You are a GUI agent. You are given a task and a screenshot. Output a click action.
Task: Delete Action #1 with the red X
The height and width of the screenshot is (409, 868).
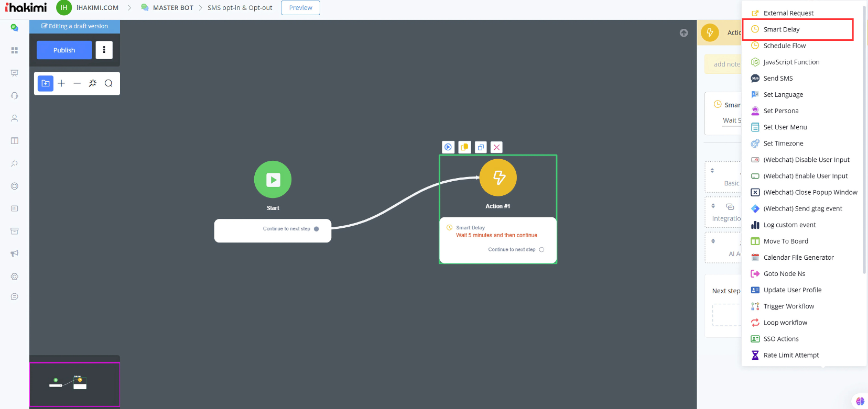(496, 147)
